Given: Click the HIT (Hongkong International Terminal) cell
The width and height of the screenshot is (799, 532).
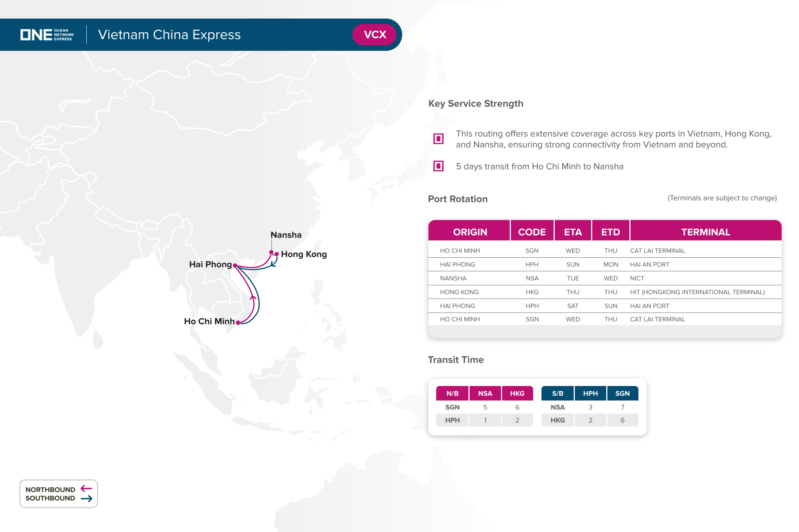Looking at the screenshot, I should point(697,292).
